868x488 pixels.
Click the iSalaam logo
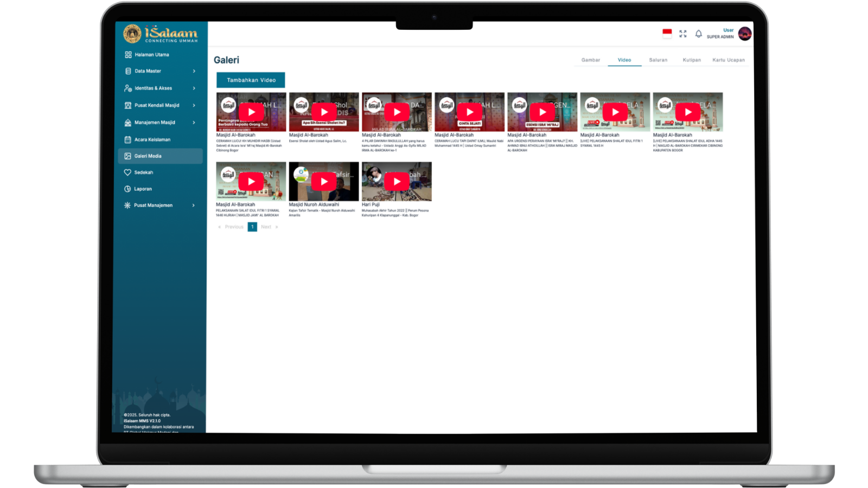click(x=161, y=34)
